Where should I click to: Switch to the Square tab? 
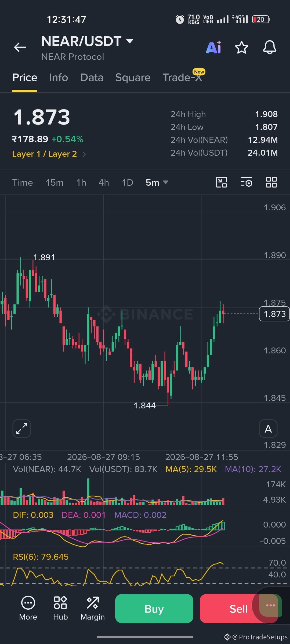click(133, 78)
